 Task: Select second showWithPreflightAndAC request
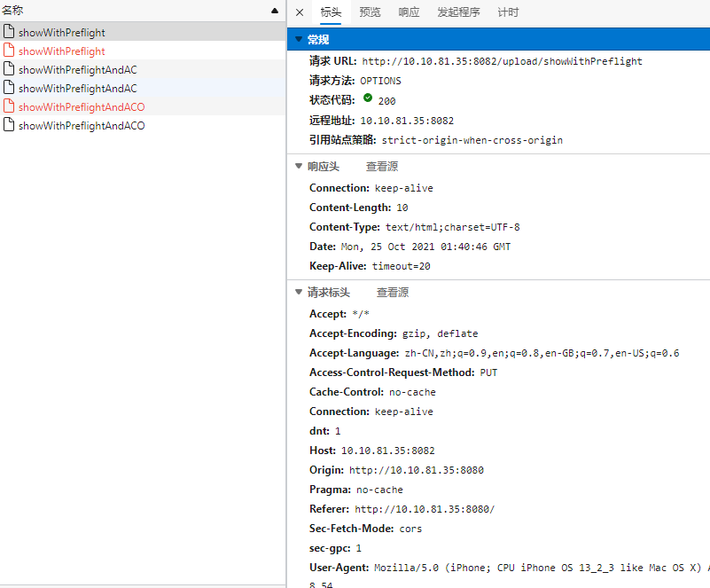pyautogui.click(x=77, y=89)
